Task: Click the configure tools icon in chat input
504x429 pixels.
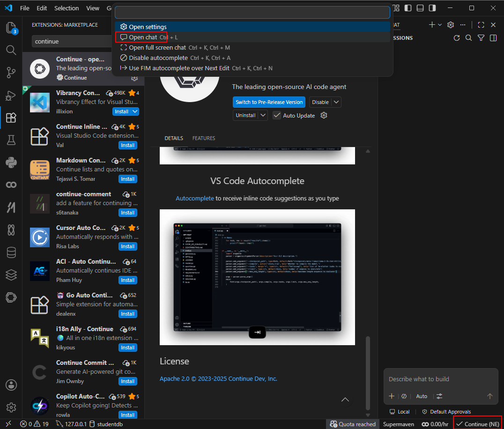Action: [x=439, y=396]
